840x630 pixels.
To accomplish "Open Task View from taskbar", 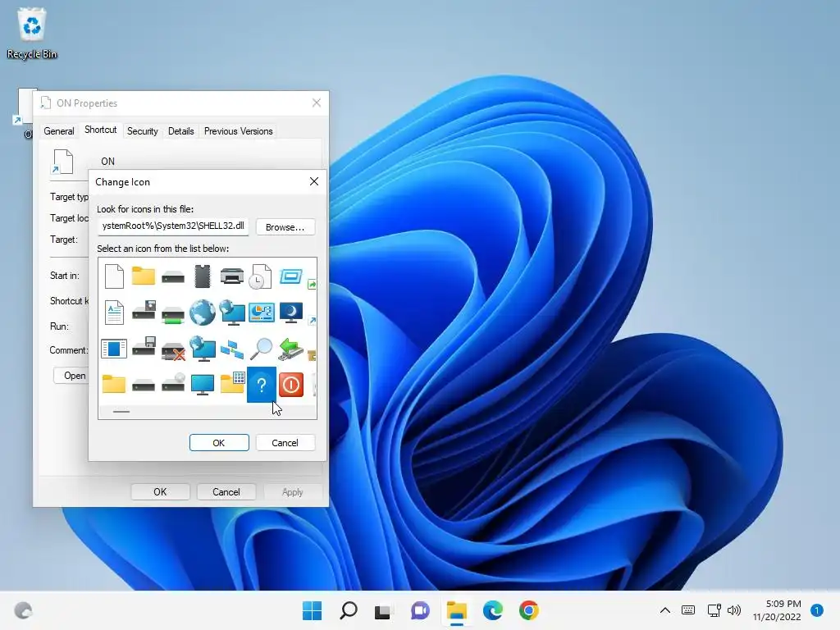I will click(x=383, y=610).
